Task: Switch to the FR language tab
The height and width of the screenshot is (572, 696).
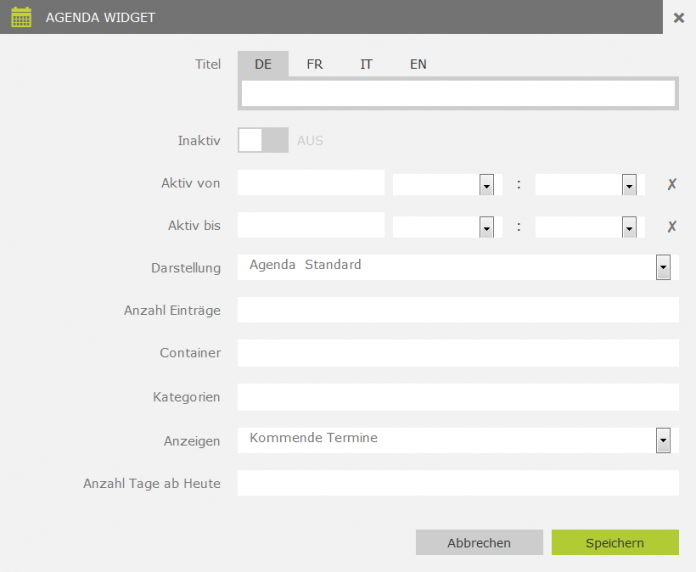Action: click(314, 64)
